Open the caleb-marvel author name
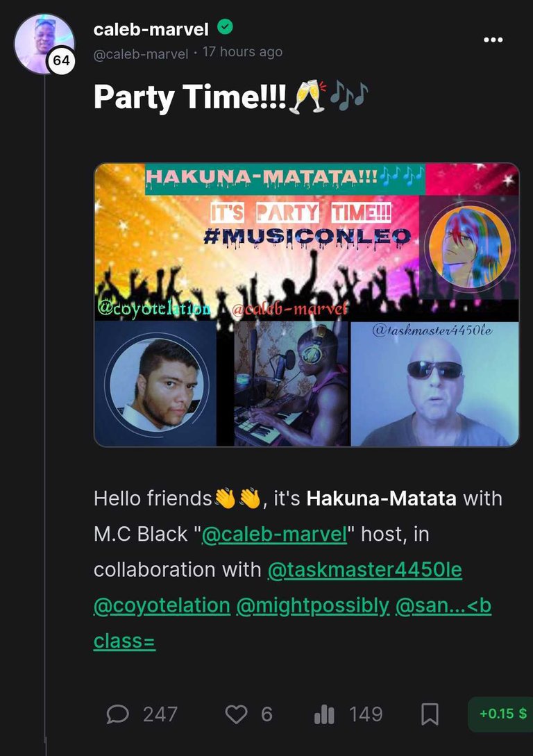This screenshot has width=533, height=756. [151, 29]
